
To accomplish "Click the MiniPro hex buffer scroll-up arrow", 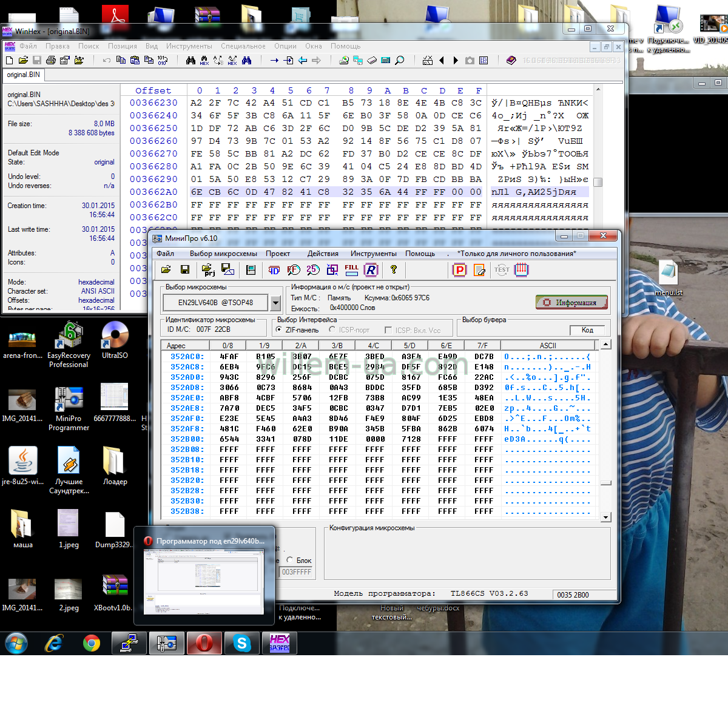I will 605,345.
